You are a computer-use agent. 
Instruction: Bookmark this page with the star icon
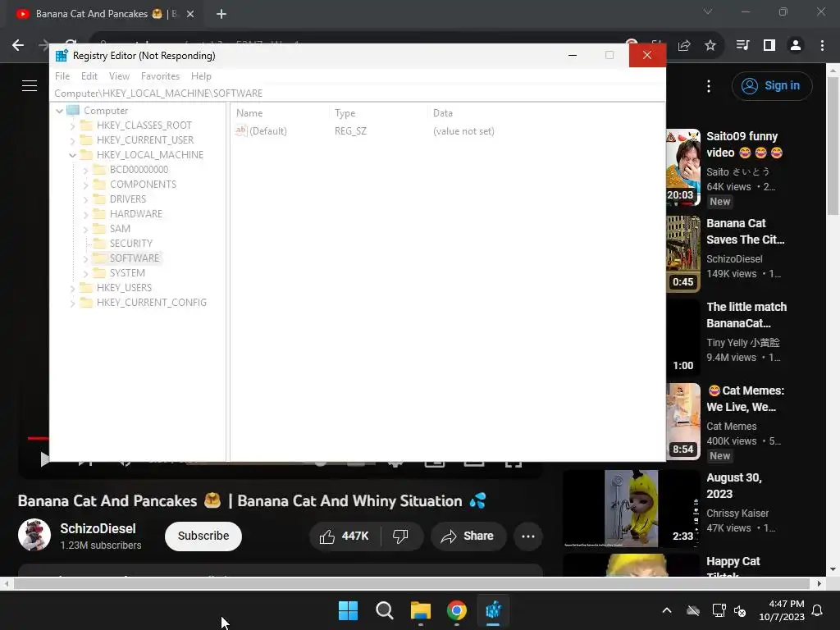pos(710,46)
